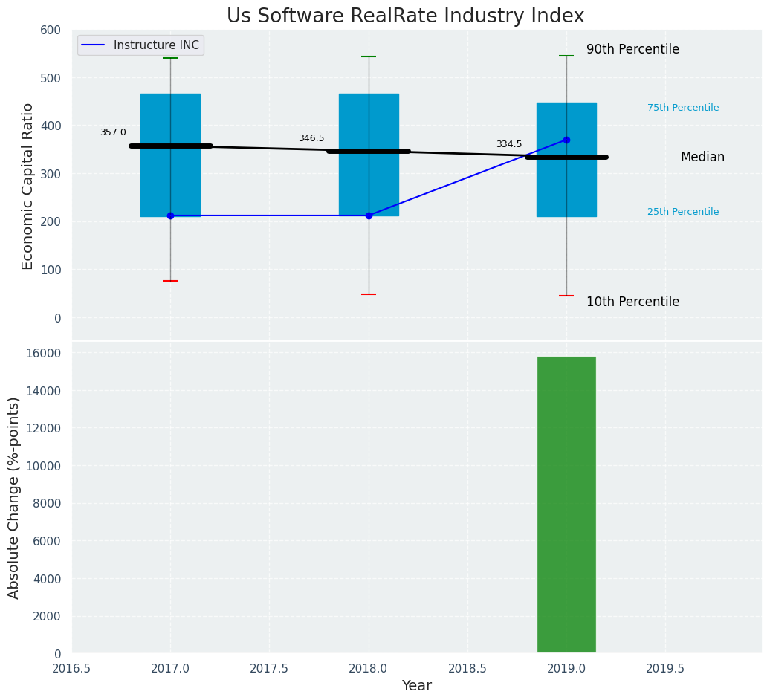770x700 pixels.
Task: Click the green absolute change bar for 2019
Action: click(566, 505)
